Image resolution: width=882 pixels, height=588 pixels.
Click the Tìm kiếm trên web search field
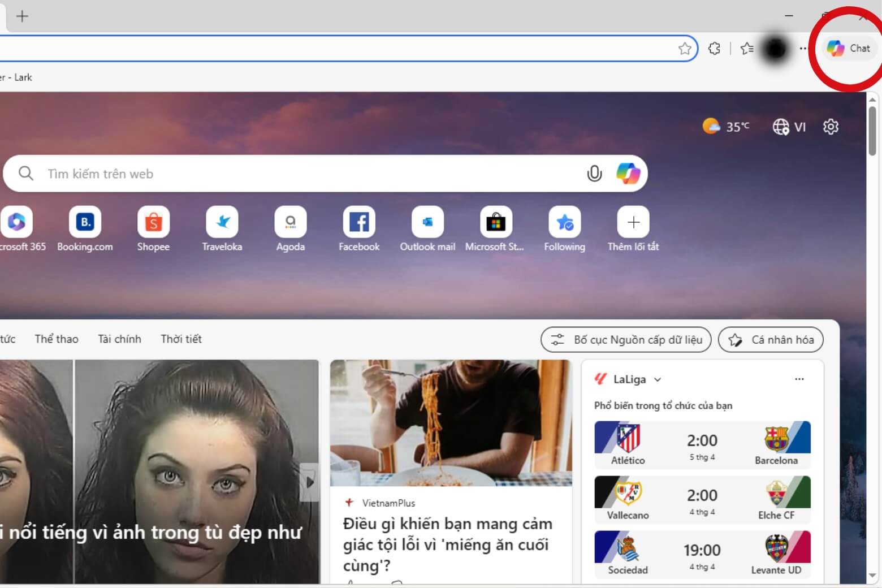click(x=226, y=174)
